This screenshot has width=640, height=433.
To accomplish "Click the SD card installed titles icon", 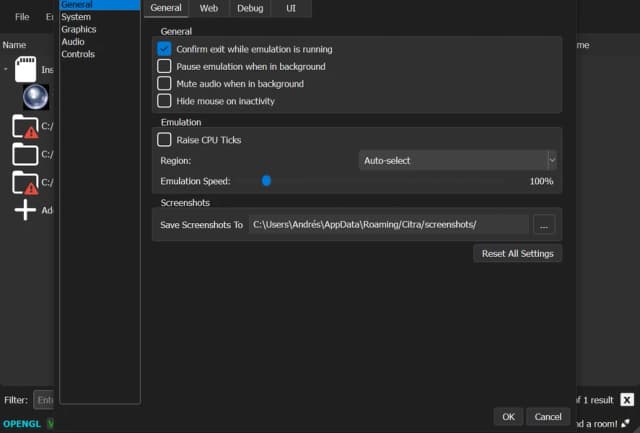I will 25,69.
